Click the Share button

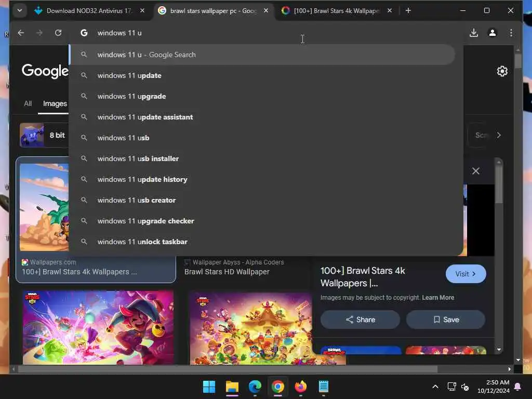click(x=361, y=320)
